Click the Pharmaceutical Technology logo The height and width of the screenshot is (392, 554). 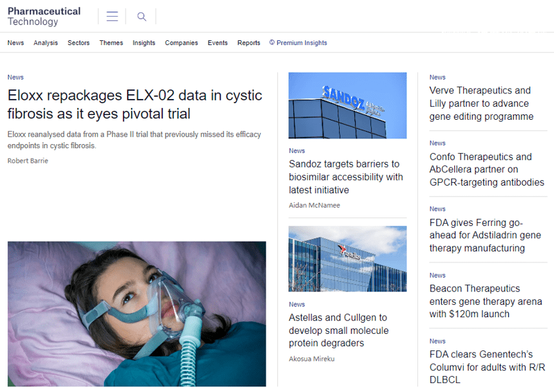[x=44, y=16]
